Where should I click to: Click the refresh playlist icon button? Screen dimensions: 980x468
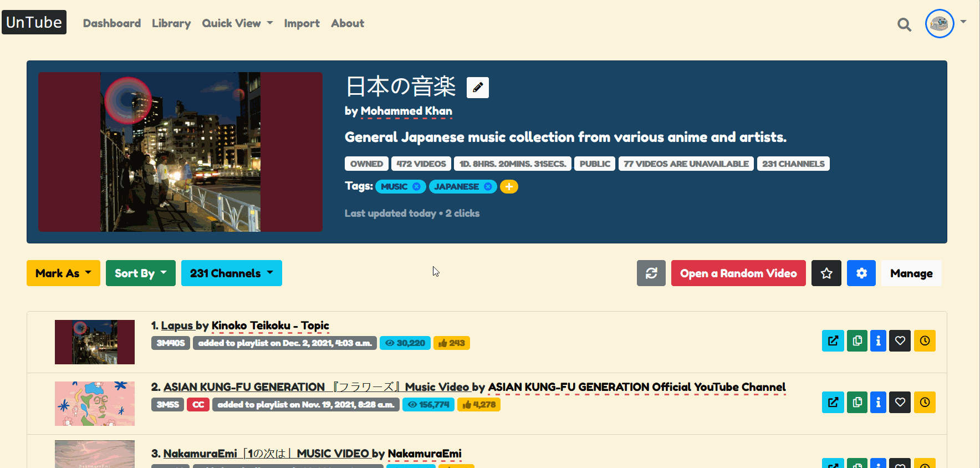(651, 273)
